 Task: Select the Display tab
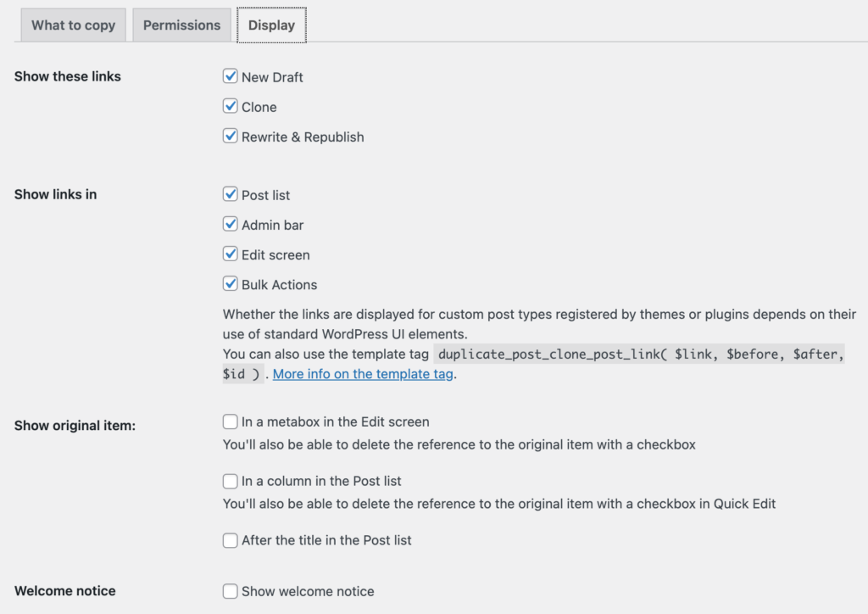[270, 25]
